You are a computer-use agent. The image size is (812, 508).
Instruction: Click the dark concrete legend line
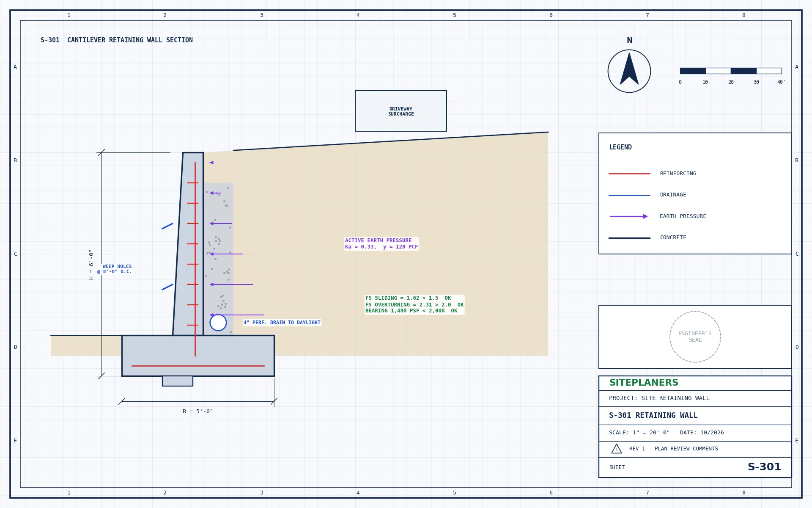click(629, 238)
